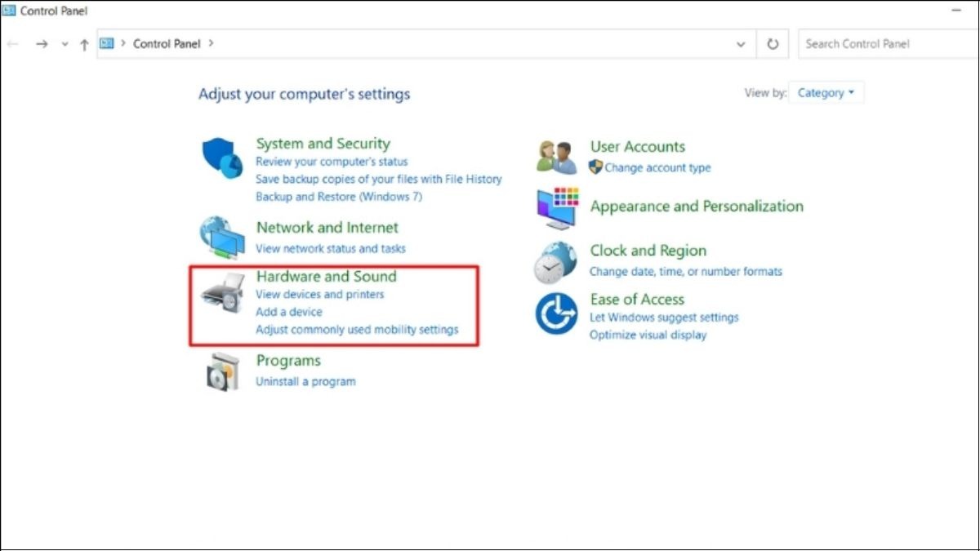This screenshot has width=980, height=551.
Task: Open the Clock and Region heading
Action: click(x=648, y=251)
